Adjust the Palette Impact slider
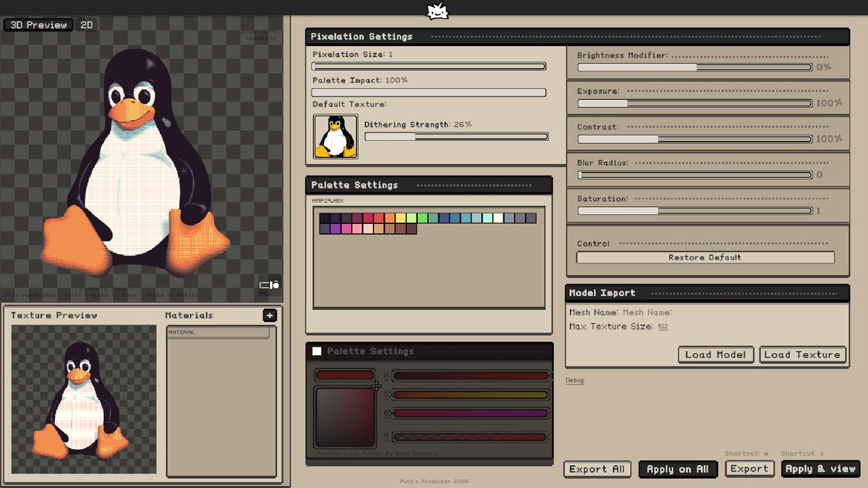Image resolution: width=868 pixels, height=488 pixels. point(429,93)
